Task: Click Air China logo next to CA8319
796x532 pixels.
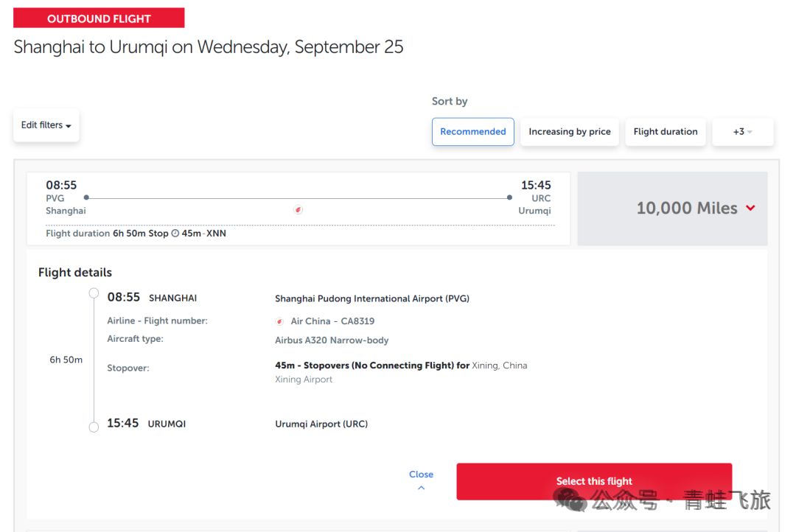Action: click(x=279, y=321)
